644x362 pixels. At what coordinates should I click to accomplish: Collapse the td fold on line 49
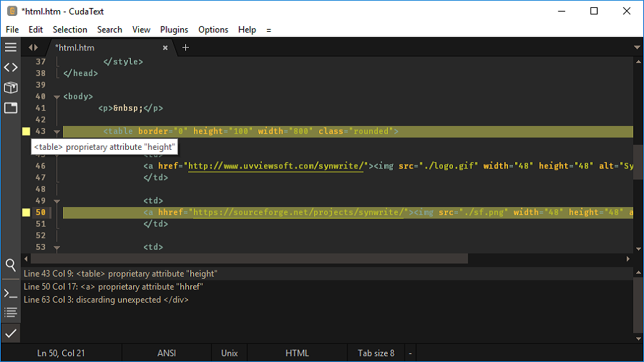[56, 201]
